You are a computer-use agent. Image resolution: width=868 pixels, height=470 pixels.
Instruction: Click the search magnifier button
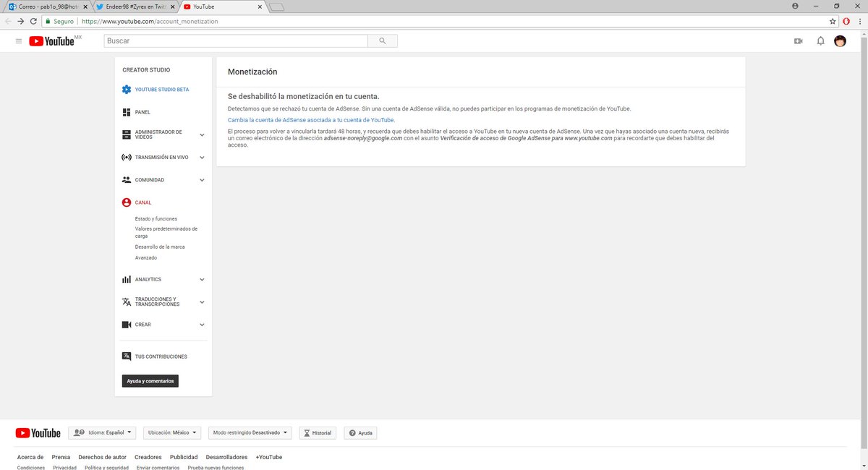click(x=382, y=41)
